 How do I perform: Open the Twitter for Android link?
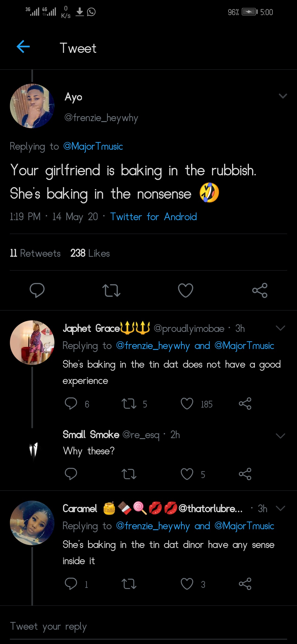[153, 217]
